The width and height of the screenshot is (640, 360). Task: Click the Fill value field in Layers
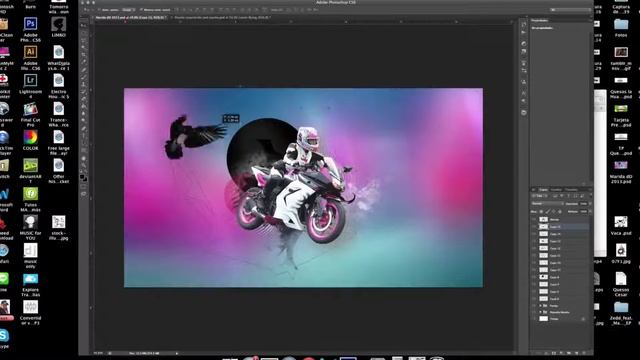pyautogui.click(x=584, y=211)
